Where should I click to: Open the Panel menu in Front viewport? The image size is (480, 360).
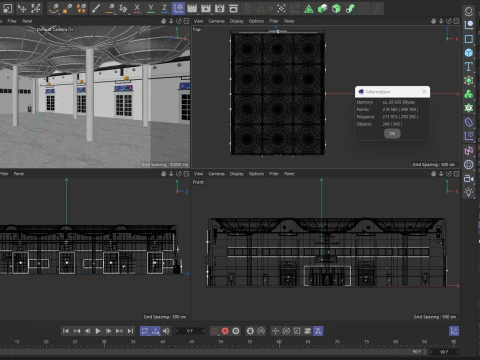[x=289, y=174]
